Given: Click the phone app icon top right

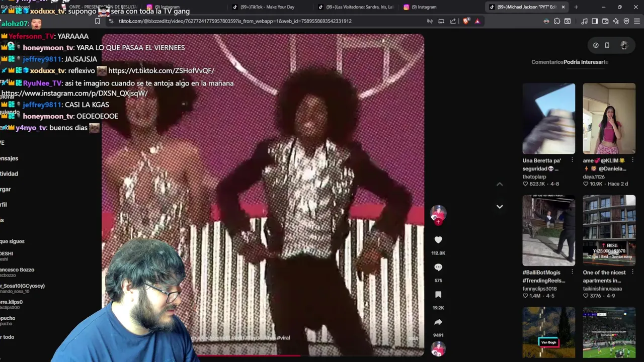Looking at the screenshot, I should click(607, 45).
